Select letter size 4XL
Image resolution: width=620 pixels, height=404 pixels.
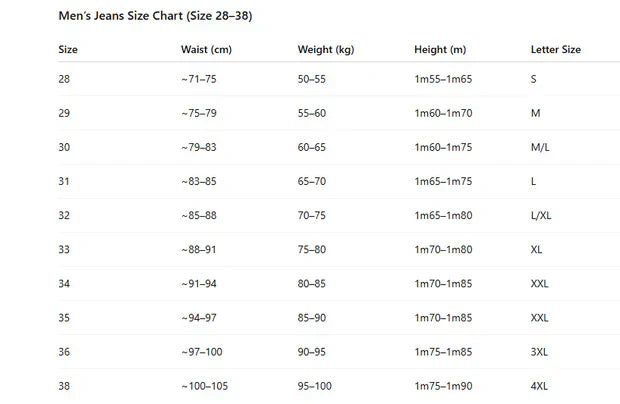pos(539,386)
